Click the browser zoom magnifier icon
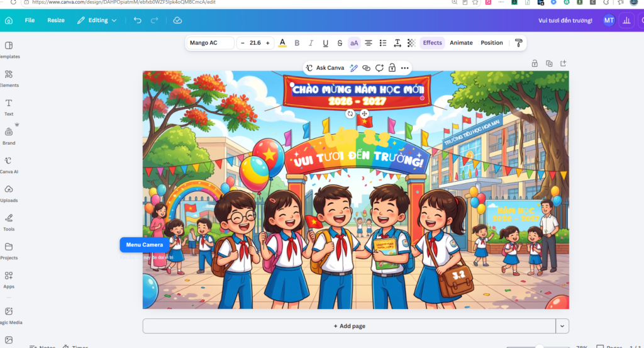The width and height of the screenshot is (644, 348). (x=454, y=2)
